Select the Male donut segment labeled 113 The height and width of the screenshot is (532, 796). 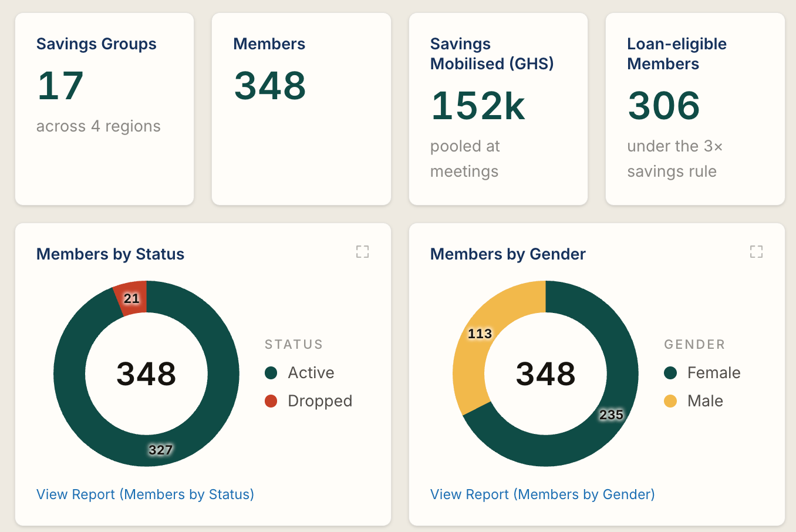click(480, 335)
